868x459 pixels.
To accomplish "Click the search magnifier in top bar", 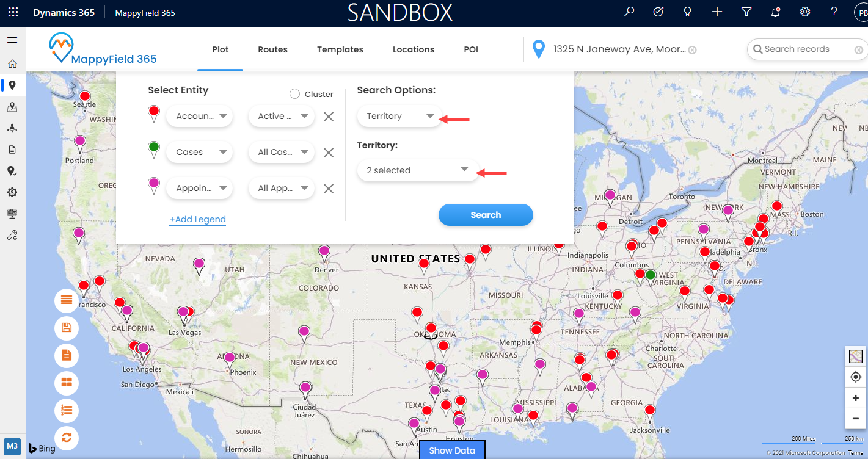I will click(x=629, y=12).
